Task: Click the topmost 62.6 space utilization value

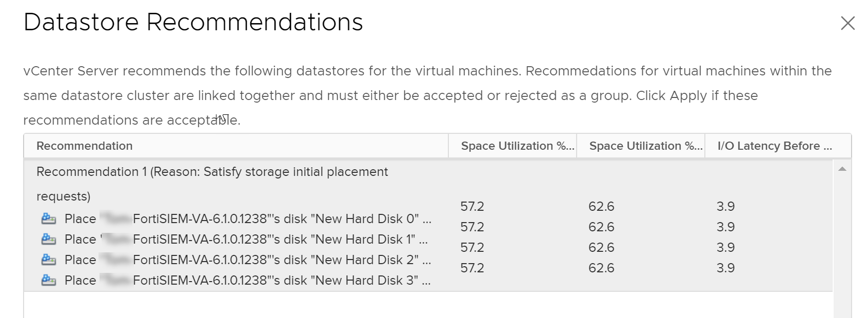Action: 601,207
